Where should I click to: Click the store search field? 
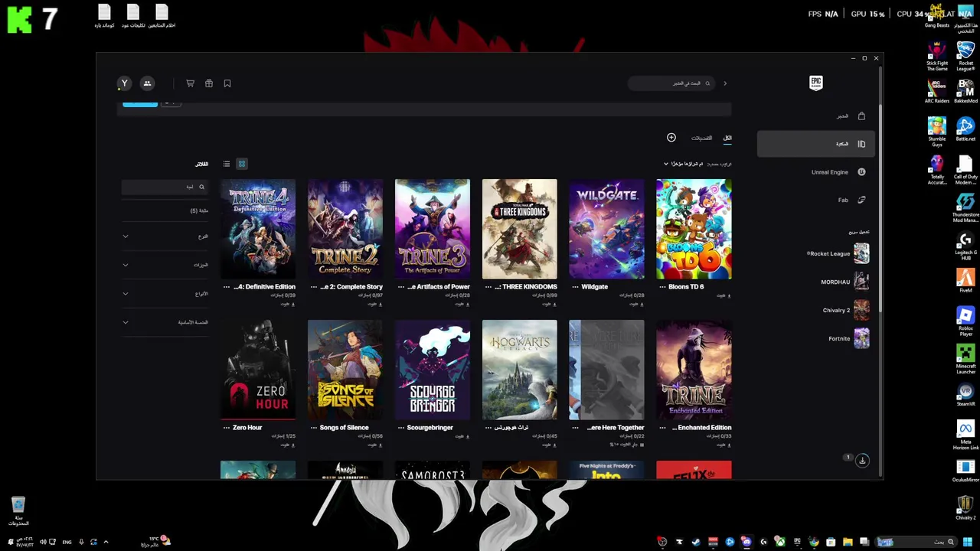tap(671, 83)
